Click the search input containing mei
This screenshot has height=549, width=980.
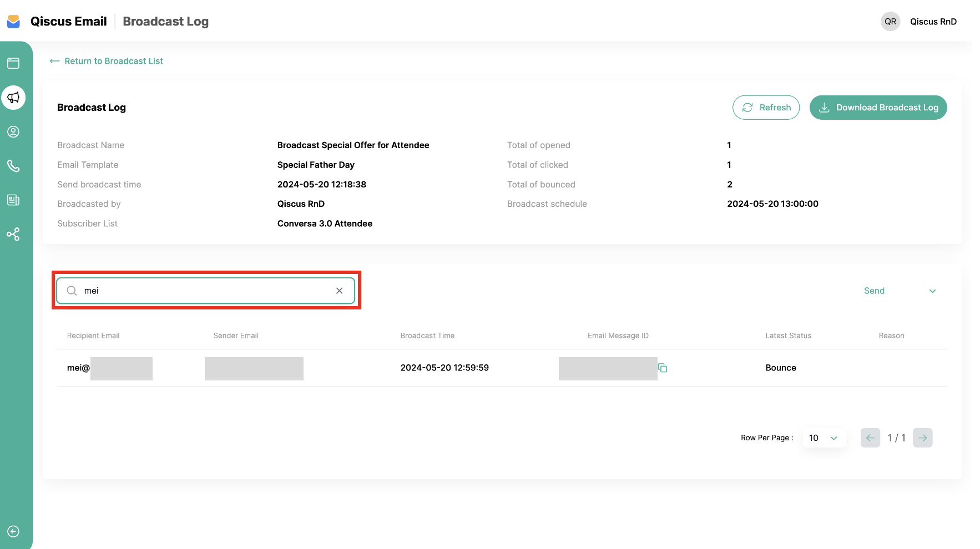205,291
